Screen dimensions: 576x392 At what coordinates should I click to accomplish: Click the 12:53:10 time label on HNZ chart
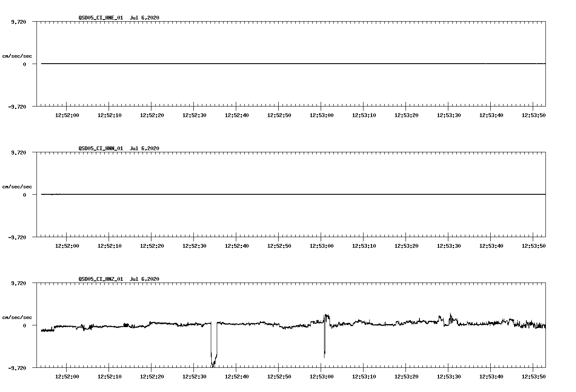[x=364, y=376]
